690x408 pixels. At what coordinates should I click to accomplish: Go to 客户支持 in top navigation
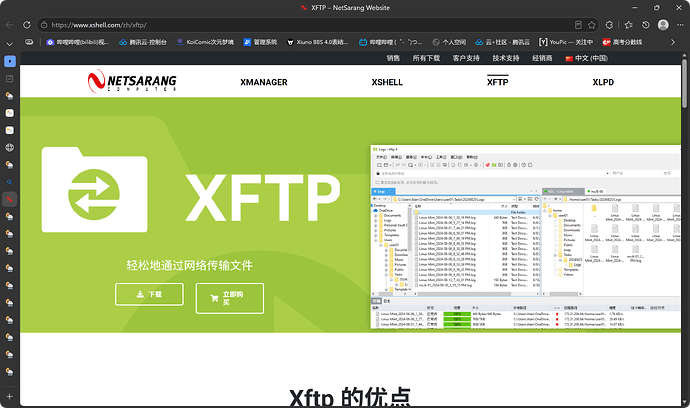pyautogui.click(x=466, y=58)
